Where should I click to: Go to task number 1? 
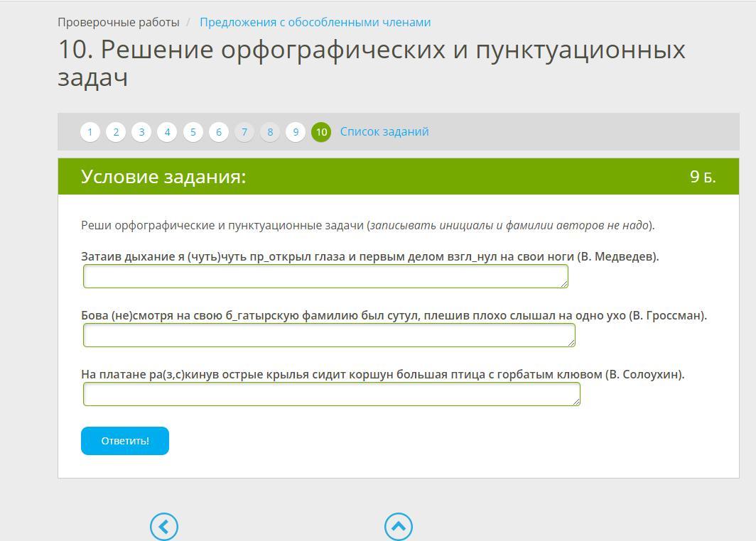(90, 132)
